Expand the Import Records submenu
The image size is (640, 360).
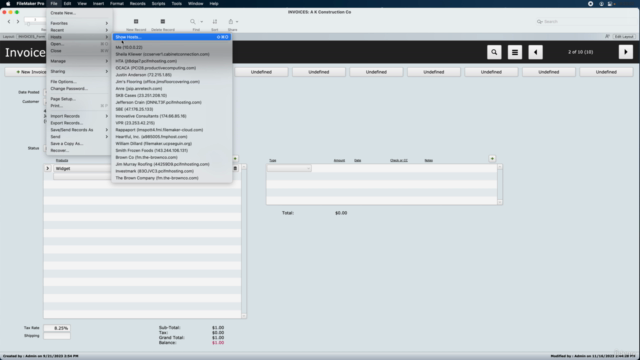pos(79,116)
